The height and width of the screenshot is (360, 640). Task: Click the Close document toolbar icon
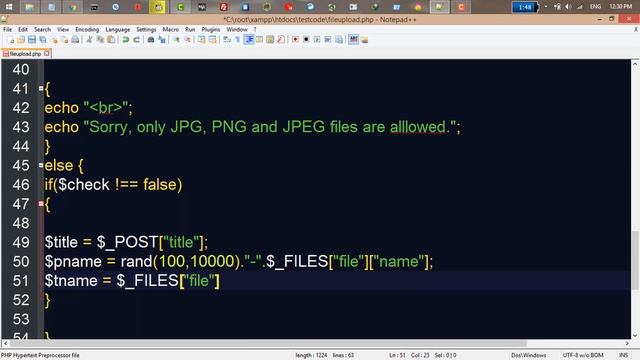[53, 40]
